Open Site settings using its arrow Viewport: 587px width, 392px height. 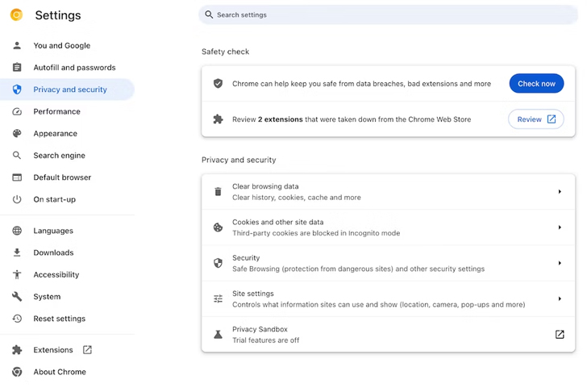point(560,299)
